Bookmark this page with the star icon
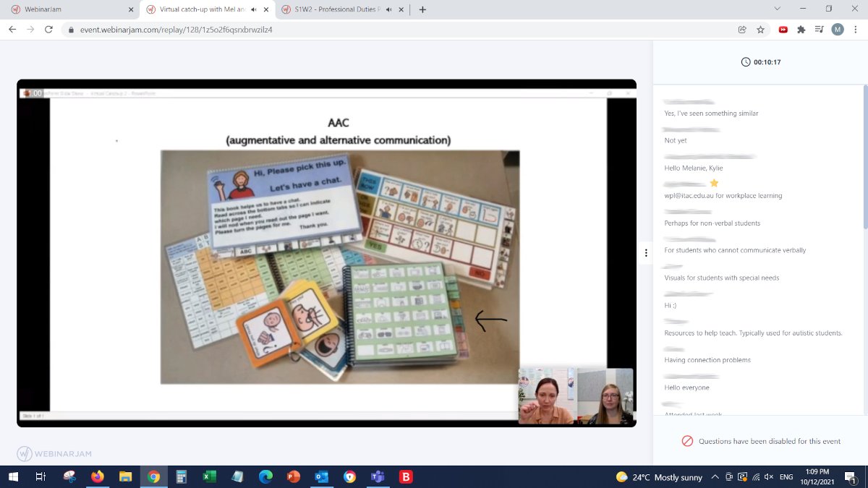The height and width of the screenshot is (488, 868). pyautogui.click(x=760, y=30)
